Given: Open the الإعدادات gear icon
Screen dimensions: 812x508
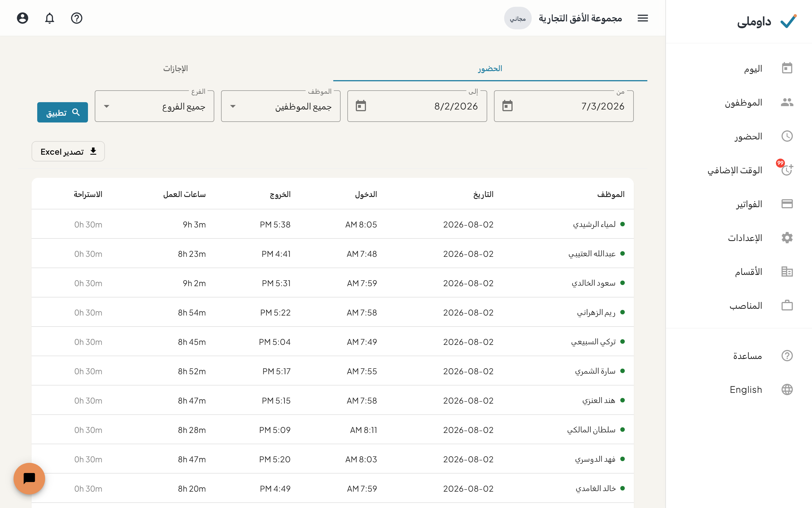Looking at the screenshot, I should pos(787,238).
